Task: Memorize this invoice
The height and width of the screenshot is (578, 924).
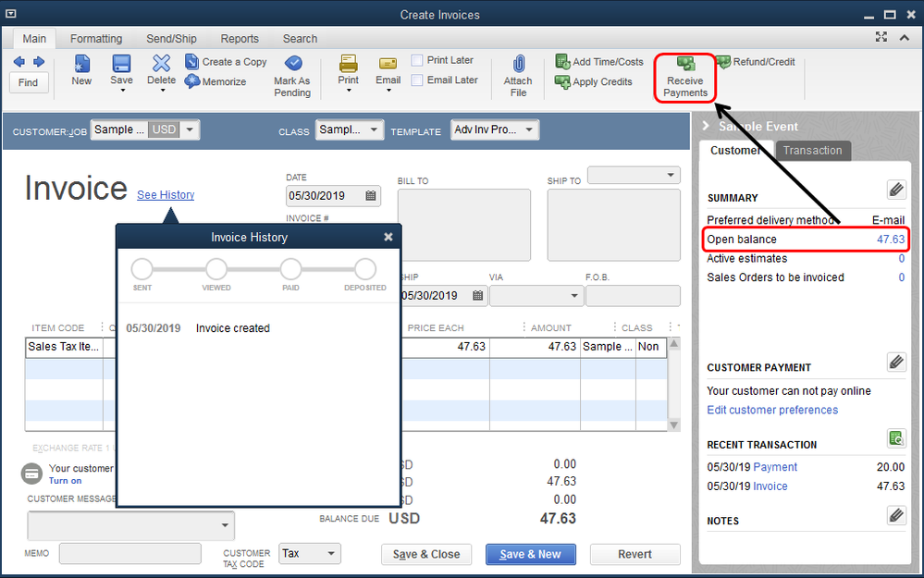Action: click(216, 81)
